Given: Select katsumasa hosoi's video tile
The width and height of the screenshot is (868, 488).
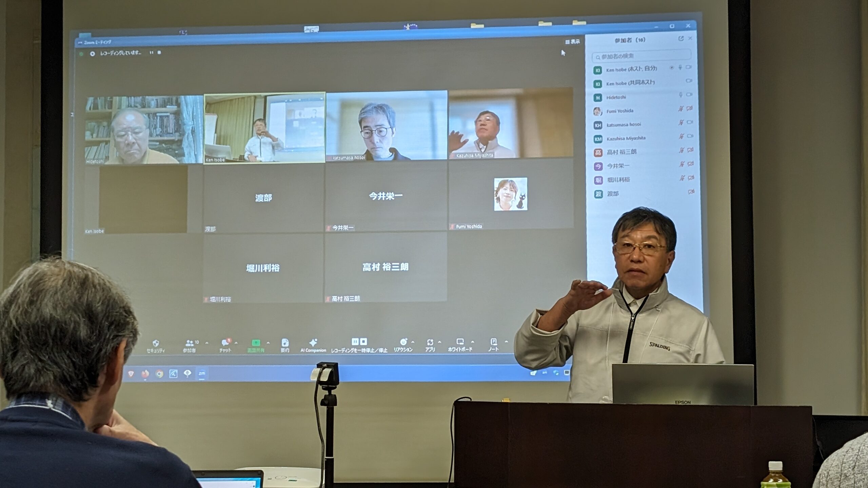Looking at the screenshot, I should point(387,125).
